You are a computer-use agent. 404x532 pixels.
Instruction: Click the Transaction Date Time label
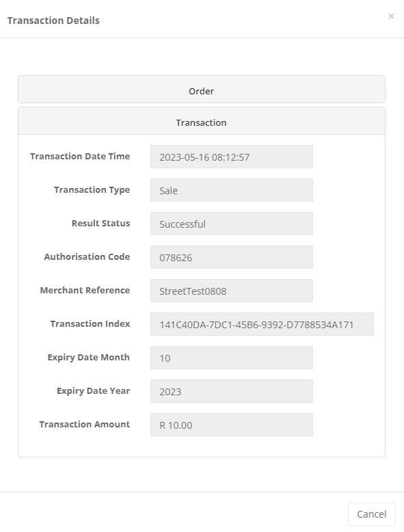[80, 156]
